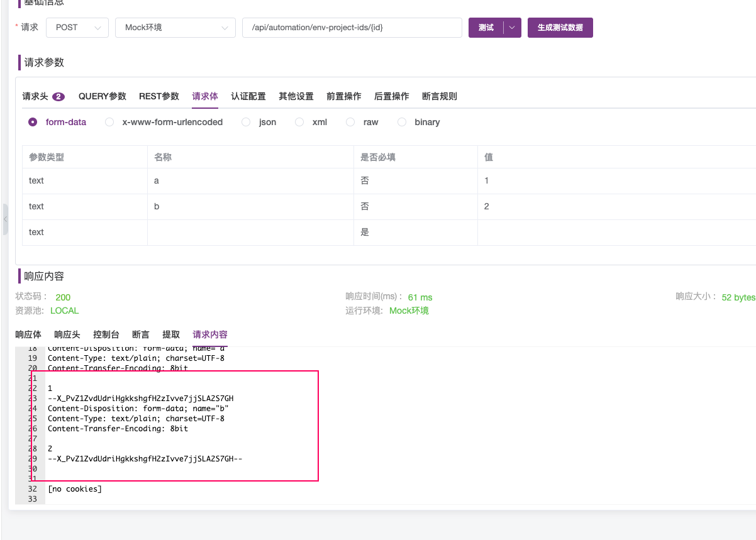
Task: Click the value cell of parameter a
Action: 566,180
